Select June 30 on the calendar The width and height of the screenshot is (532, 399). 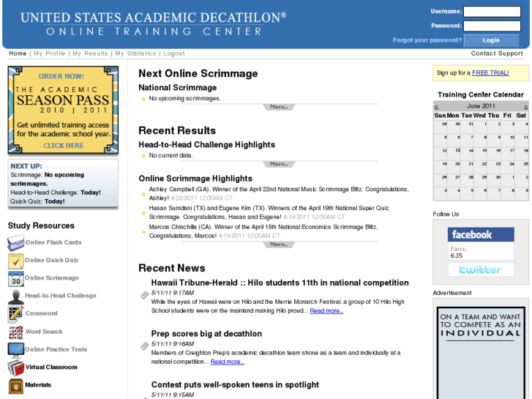click(x=495, y=180)
